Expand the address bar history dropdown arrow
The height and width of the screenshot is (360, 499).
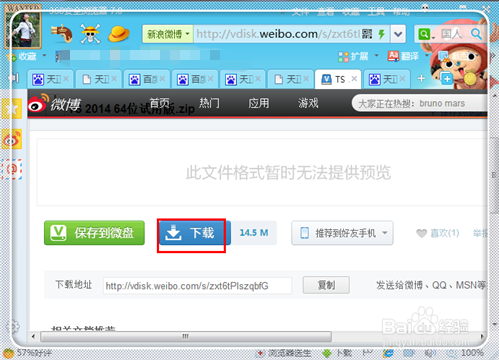point(398,34)
